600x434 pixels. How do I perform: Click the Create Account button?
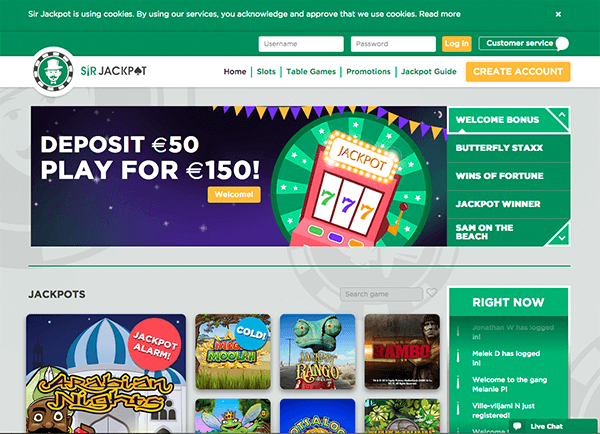point(518,72)
